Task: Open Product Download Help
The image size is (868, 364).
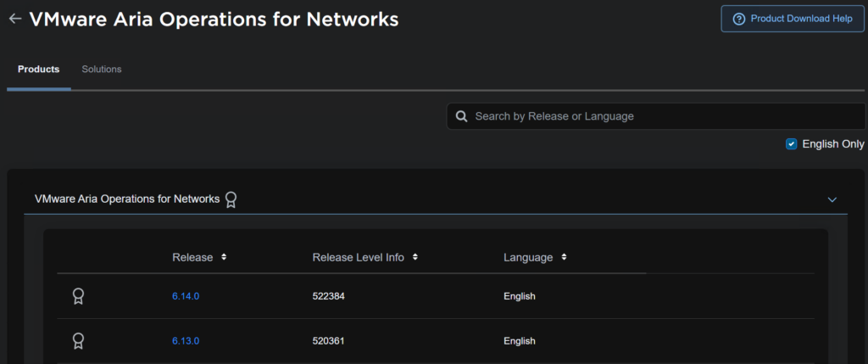Action: coord(793,19)
